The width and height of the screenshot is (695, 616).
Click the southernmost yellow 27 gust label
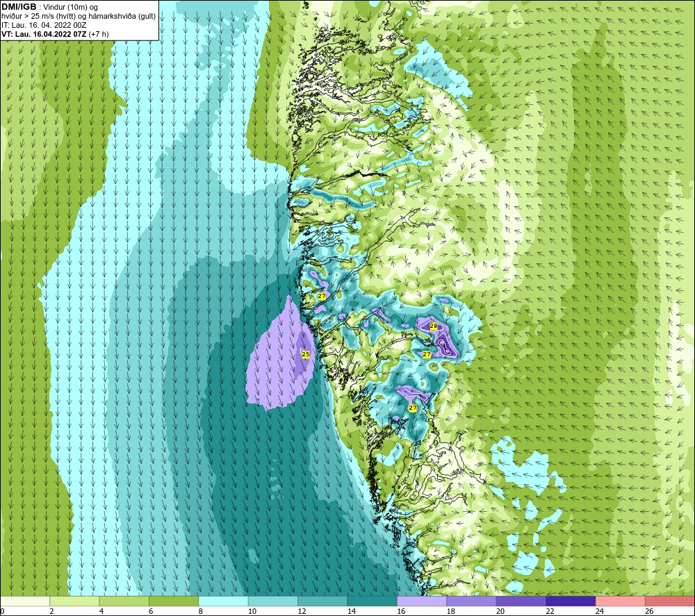coord(413,408)
